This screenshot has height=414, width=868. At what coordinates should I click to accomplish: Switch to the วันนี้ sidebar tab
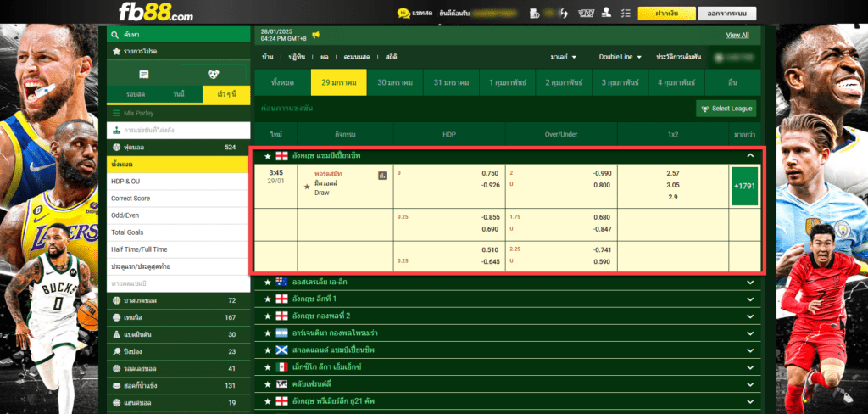tap(179, 94)
